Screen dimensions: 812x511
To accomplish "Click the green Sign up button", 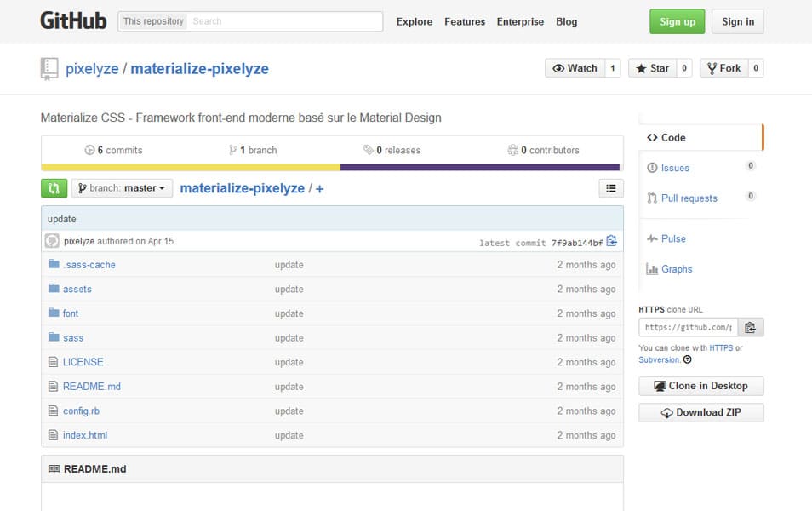I will click(678, 22).
